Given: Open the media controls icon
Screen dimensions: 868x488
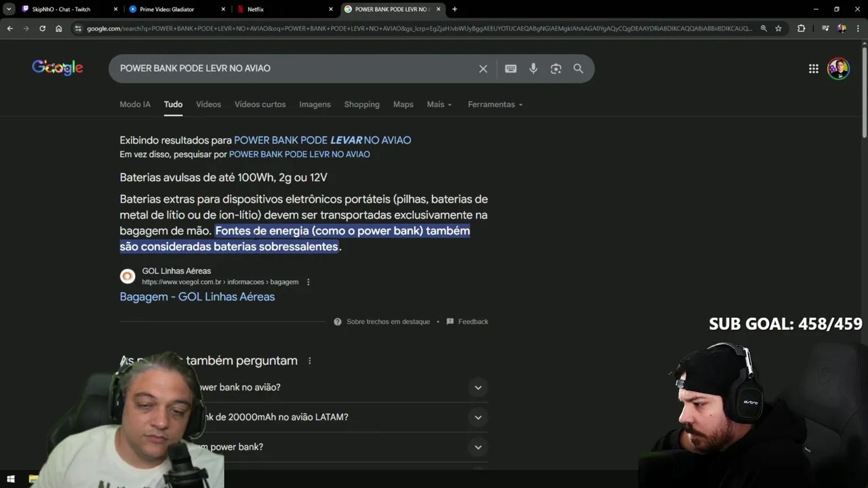Looking at the screenshot, I should point(825,28).
